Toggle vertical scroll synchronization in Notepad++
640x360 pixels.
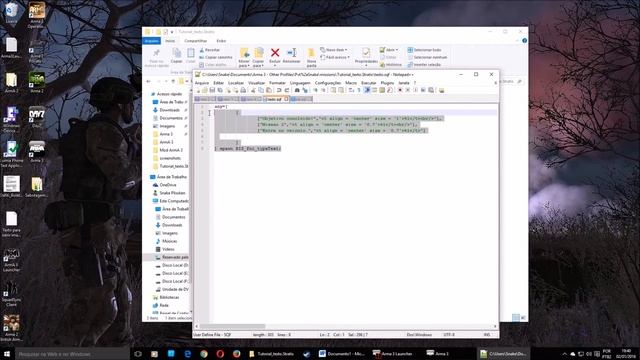pos(332,90)
